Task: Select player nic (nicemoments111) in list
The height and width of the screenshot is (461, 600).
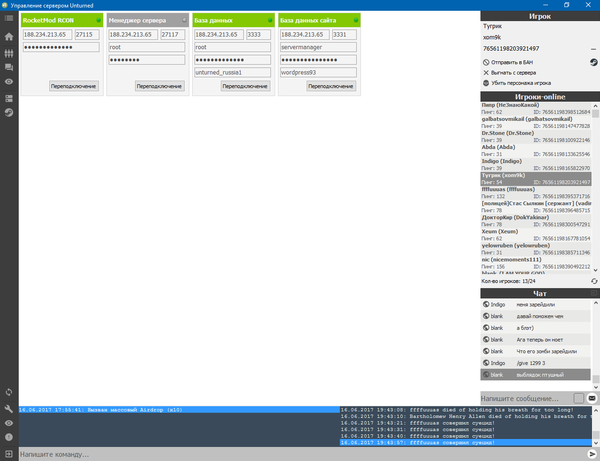Action: [536, 263]
